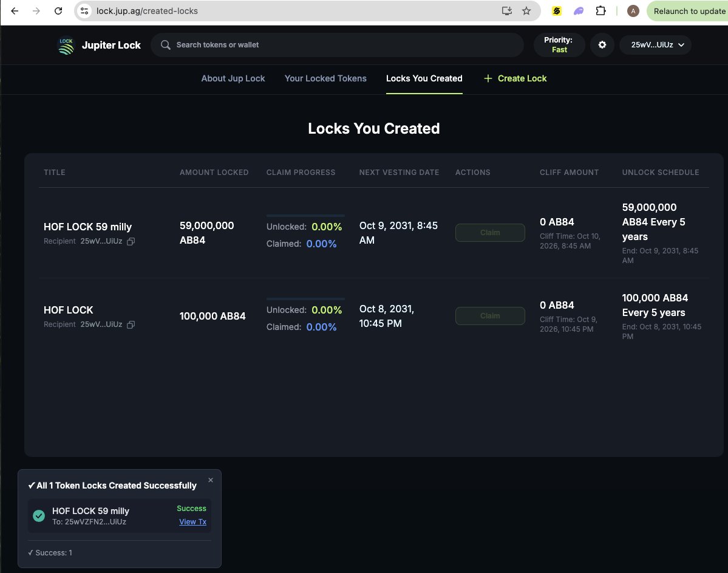
Task: Click the search magnifier icon
Action: [x=165, y=45]
